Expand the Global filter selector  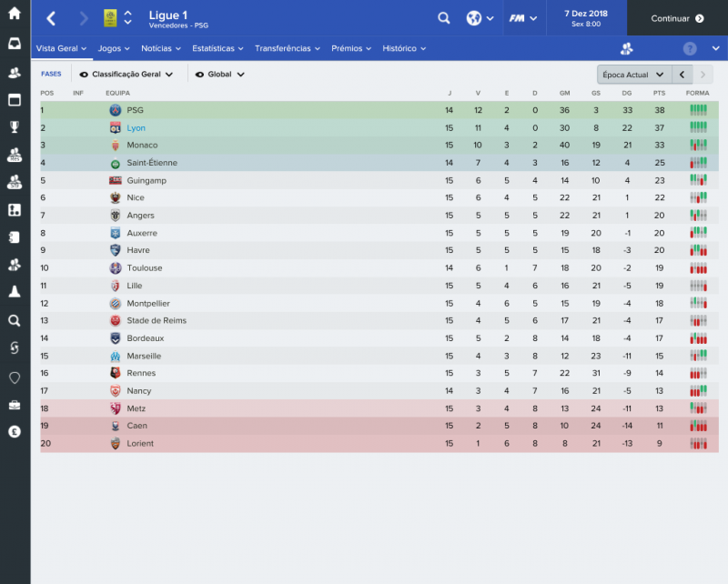click(x=219, y=74)
